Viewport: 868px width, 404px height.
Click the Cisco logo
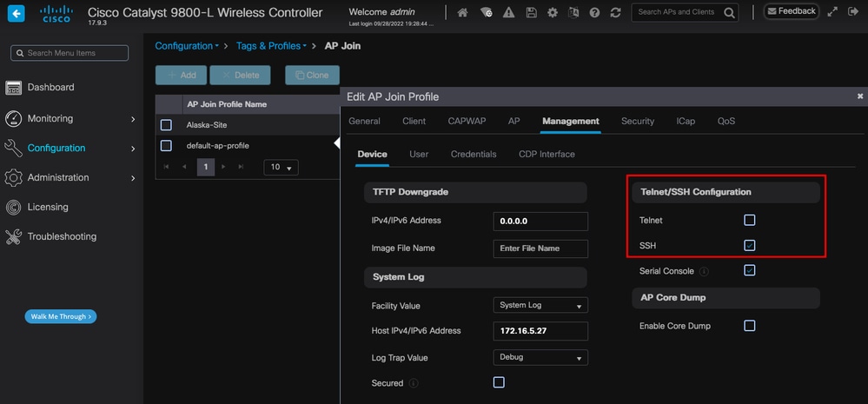pos(56,14)
